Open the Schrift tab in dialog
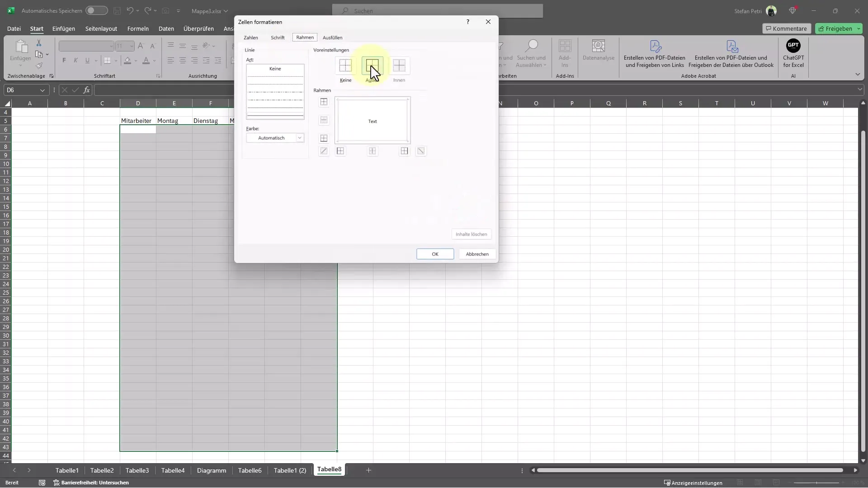The image size is (868, 488). pyautogui.click(x=278, y=38)
